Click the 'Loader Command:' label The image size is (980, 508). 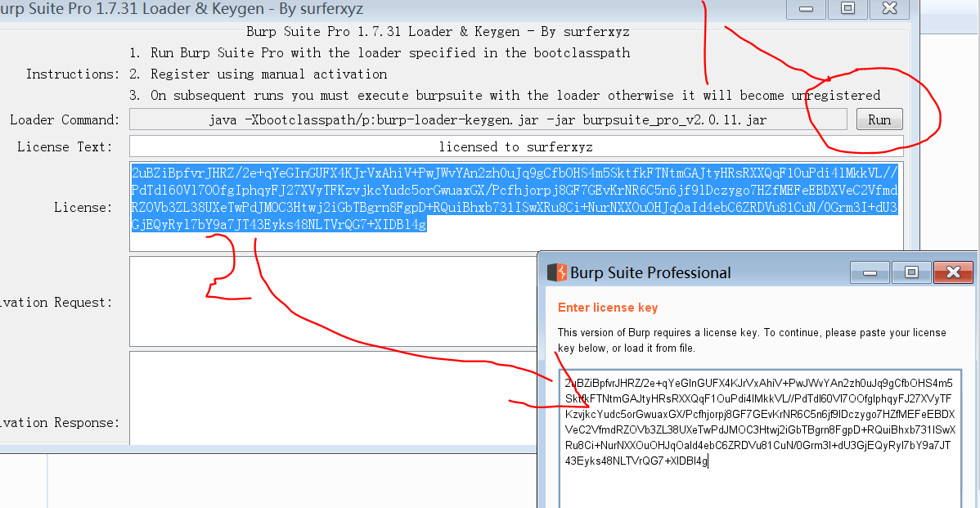point(65,120)
